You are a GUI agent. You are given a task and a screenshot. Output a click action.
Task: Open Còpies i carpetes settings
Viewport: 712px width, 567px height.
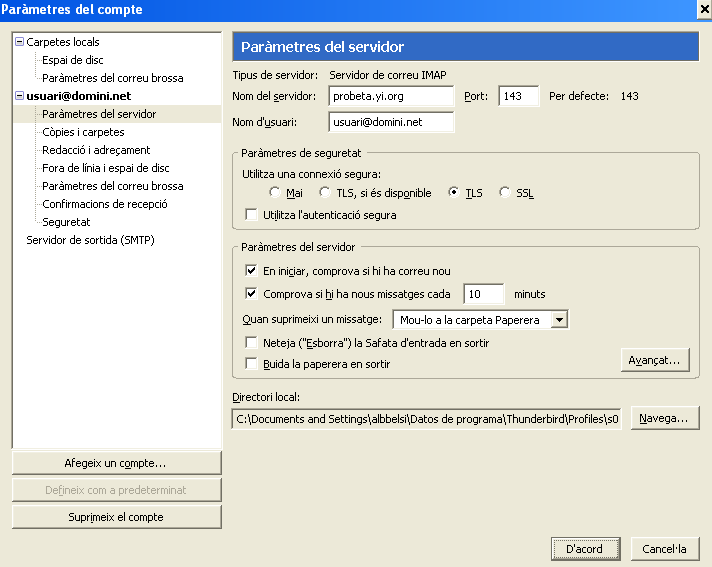[83, 132]
